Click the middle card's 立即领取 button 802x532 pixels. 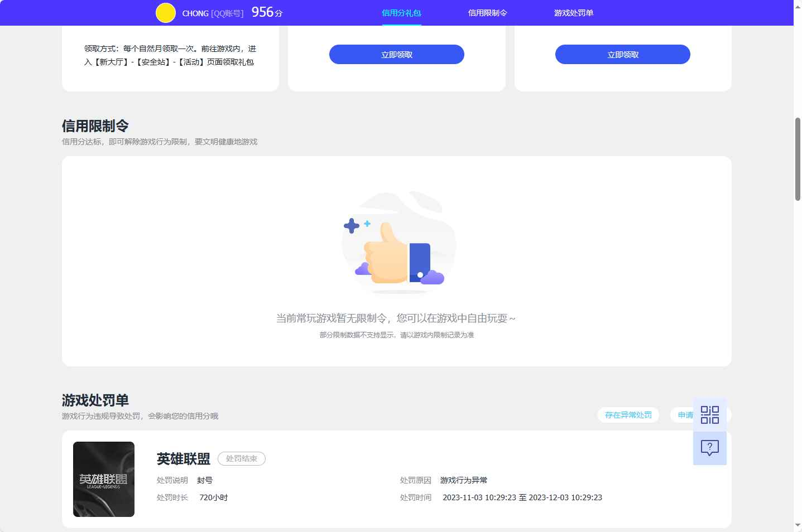(397, 55)
